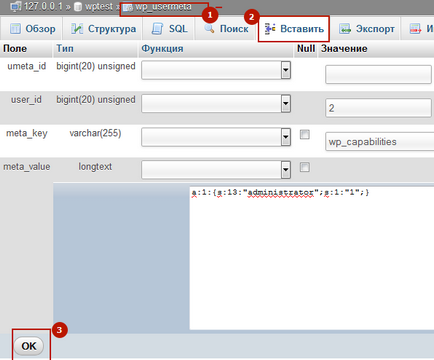Click the Структура tab icon
434x360 pixels.
[x=77, y=29]
